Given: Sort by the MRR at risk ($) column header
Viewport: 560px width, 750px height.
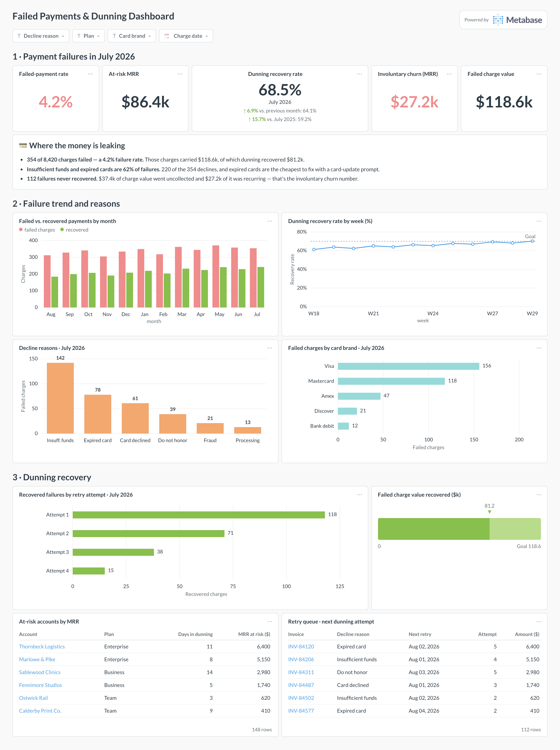Looking at the screenshot, I should (254, 634).
